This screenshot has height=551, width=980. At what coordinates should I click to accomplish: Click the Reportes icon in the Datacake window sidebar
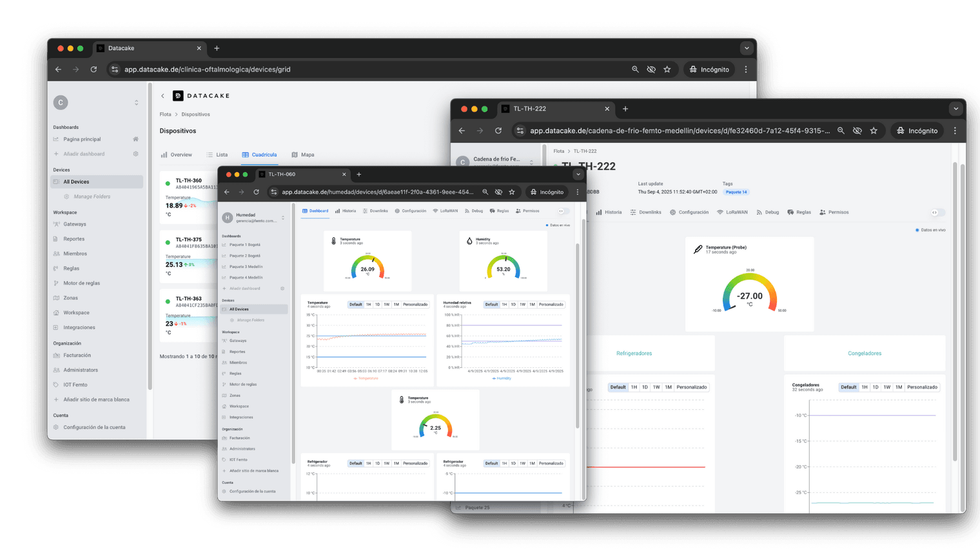pyautogui.click(x=56, y=239)
